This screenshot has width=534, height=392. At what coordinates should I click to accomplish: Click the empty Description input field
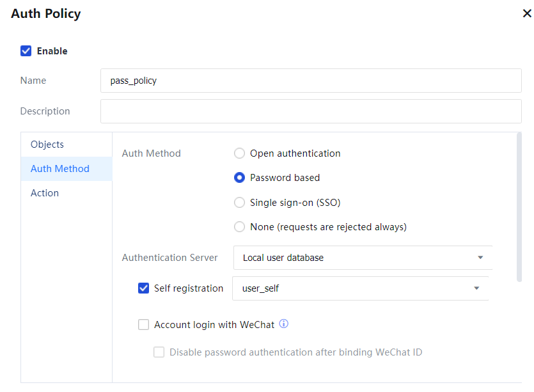(311, 111)
